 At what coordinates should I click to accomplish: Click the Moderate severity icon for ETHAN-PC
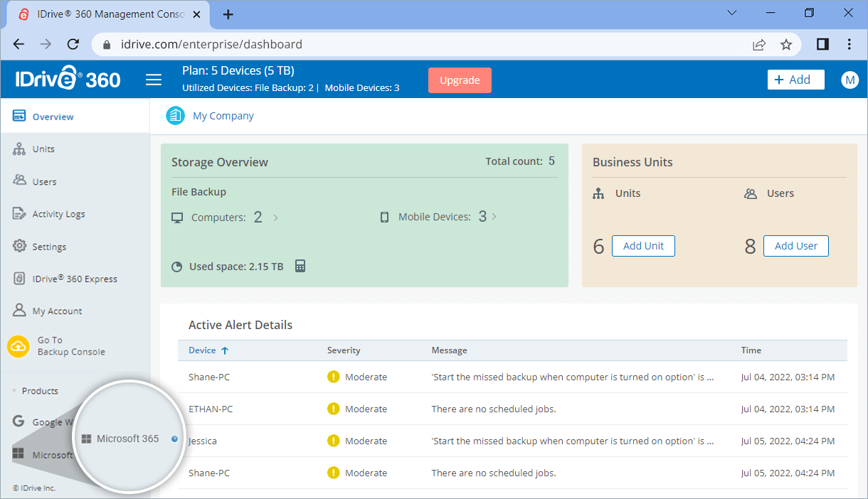[x=334, y=409]
